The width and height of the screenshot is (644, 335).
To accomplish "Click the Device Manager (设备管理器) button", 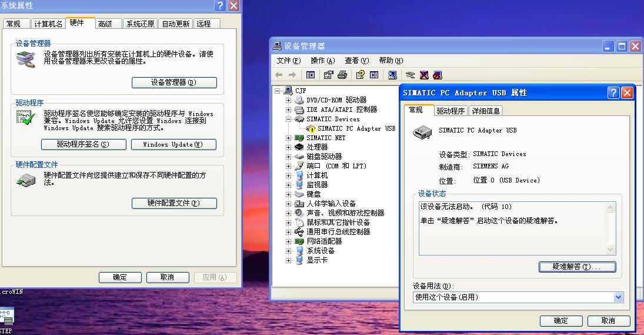I will coord(174,82).
